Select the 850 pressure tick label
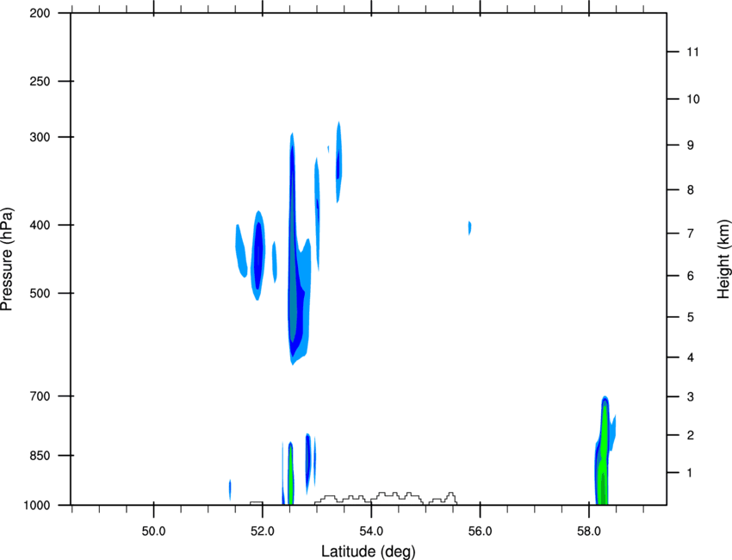 click(x=40, y=456)
